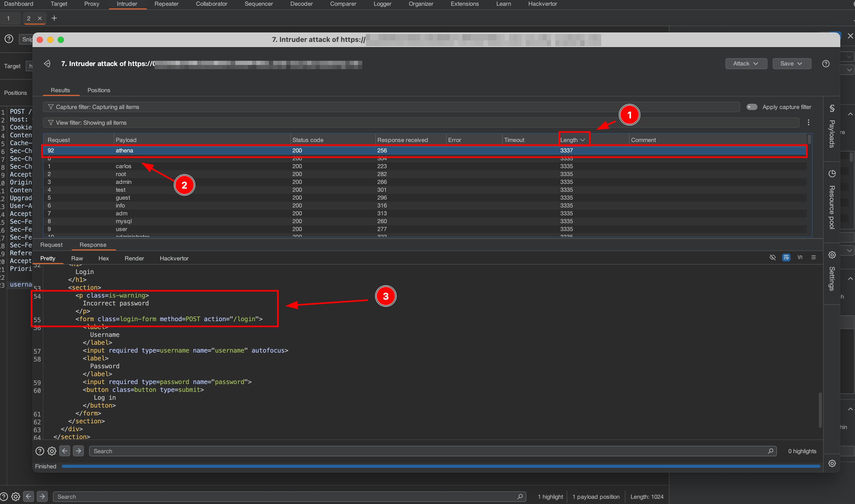This screenshot has height=504, width=855.
Task: Click the capture filter funnel icon
Action: (x=51, y=107)
